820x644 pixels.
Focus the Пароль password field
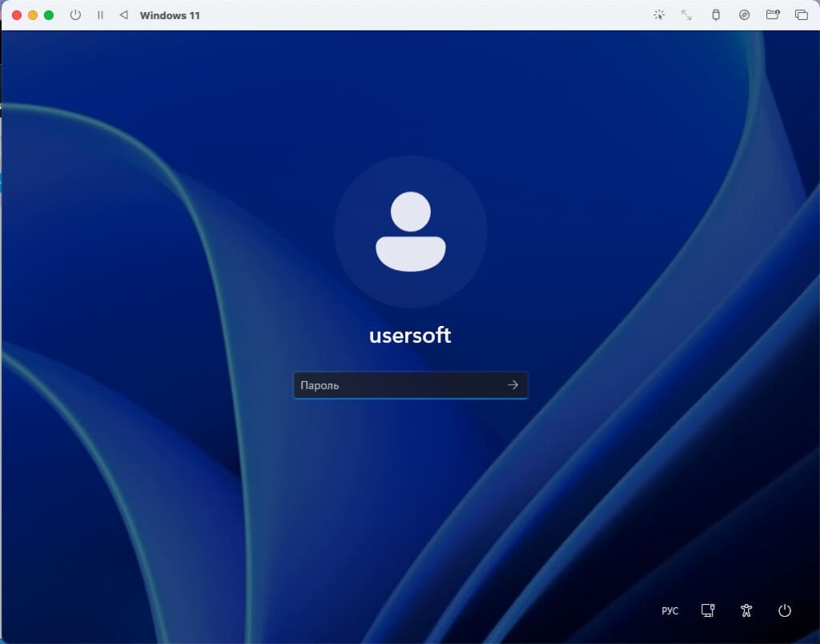(398, 385)
